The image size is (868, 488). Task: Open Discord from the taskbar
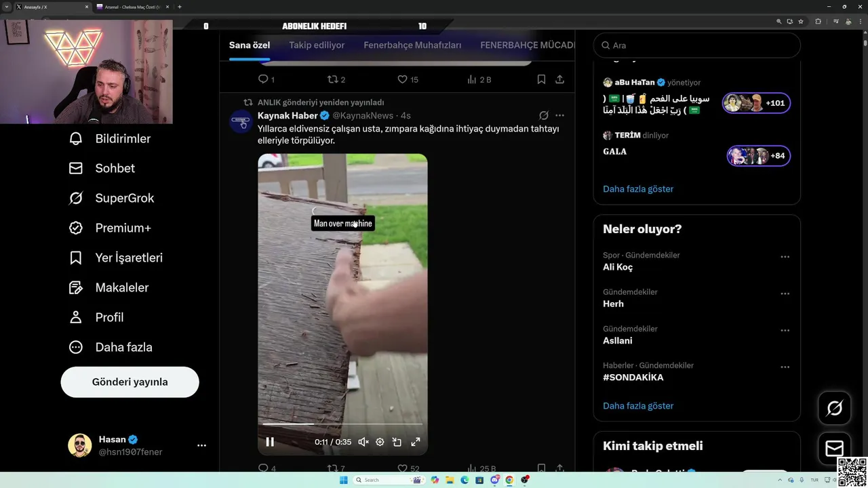point(495,480)
